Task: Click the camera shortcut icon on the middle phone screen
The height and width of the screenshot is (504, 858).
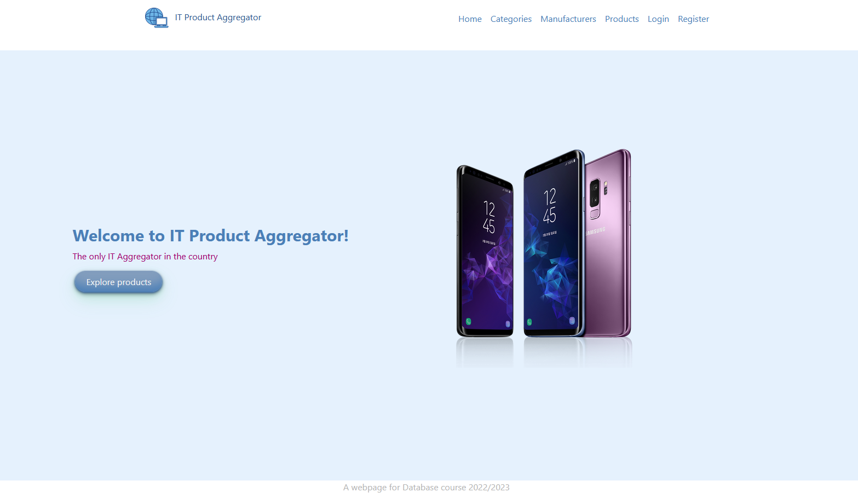Action: tap(572, 321)
